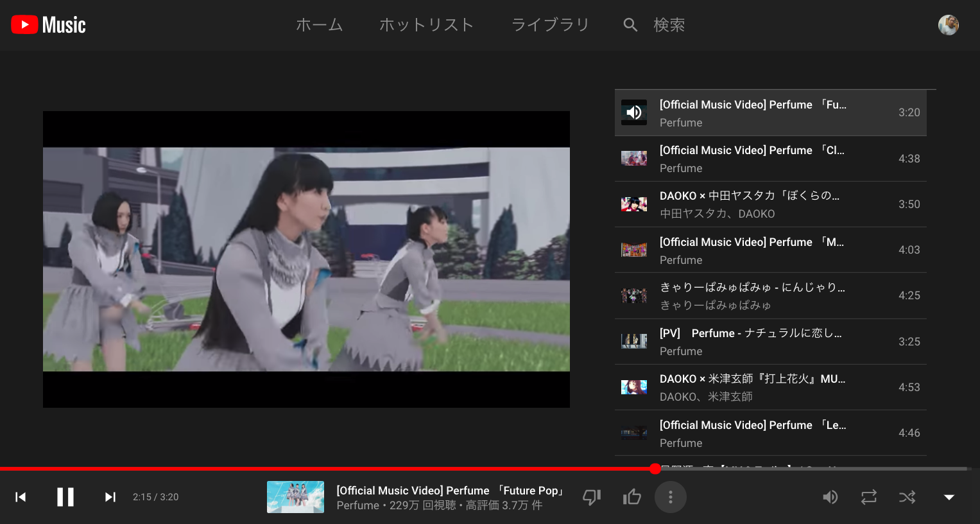Screen dimensions: 980x524
Task: Click the Future Pop album thumbnail in player bar
Action: pyautogui.click(x=296, y=497)
